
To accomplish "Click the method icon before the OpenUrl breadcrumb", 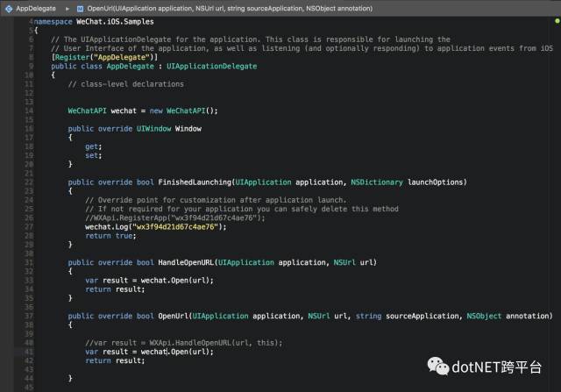I will [80, 8].
